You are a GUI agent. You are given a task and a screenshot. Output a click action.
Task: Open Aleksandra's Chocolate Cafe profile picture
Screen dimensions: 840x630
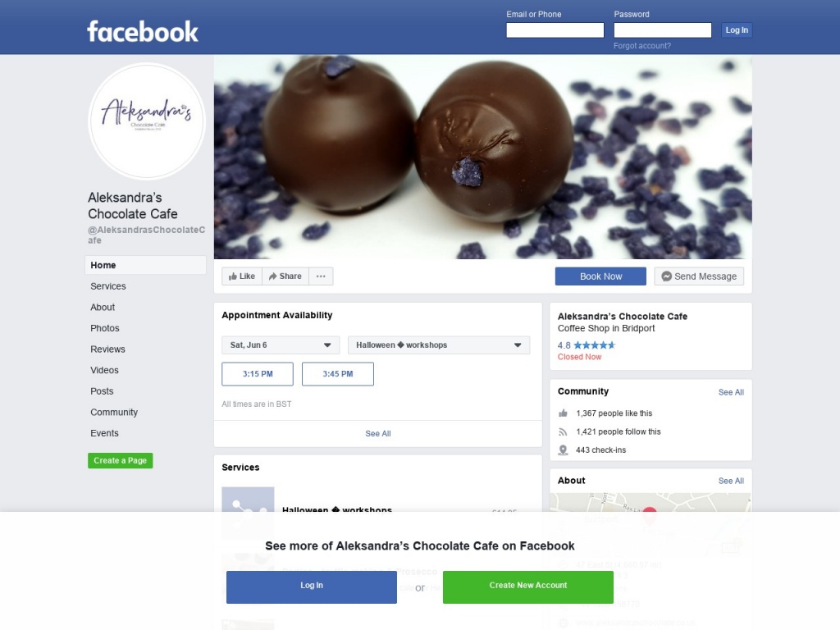click(x=147, y=121)
